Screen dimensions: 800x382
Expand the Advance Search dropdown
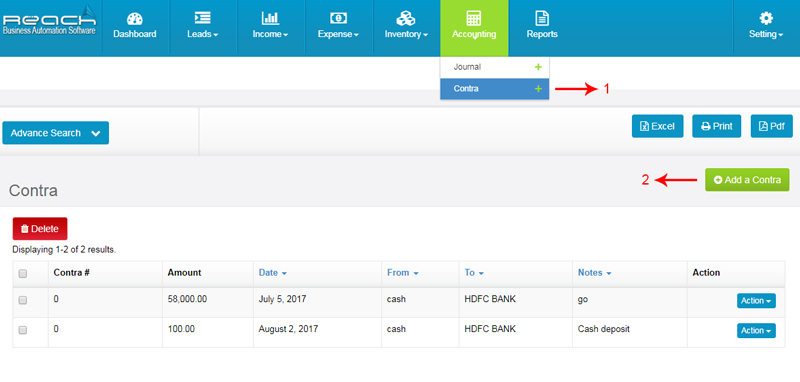56,133
